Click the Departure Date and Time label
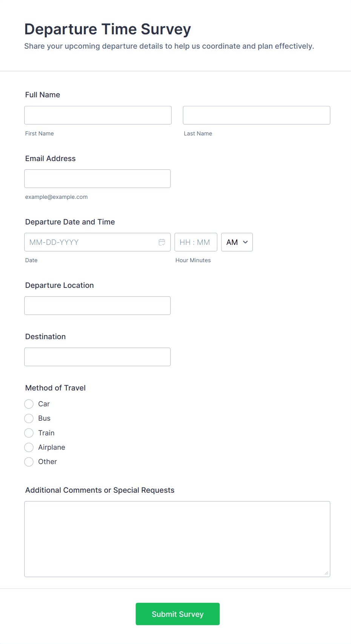 70,222
